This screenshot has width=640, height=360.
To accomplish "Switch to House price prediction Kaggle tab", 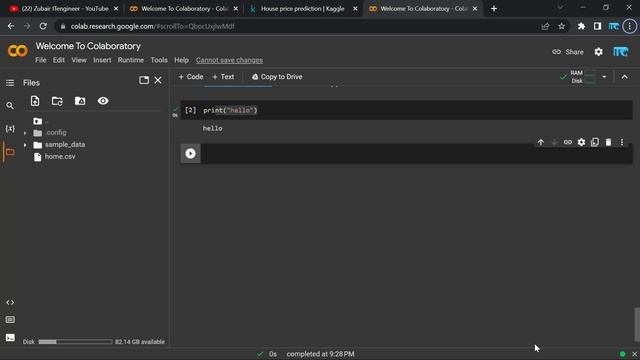I will (x=304, y=9).
